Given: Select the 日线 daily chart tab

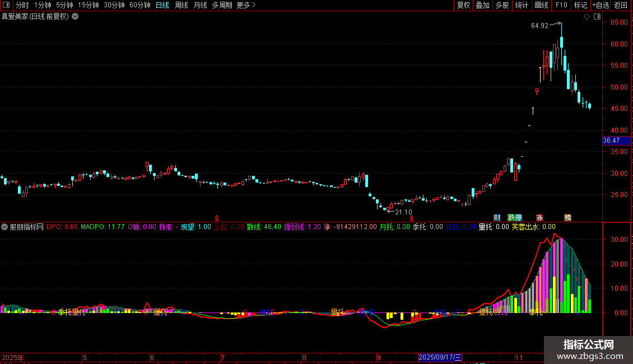Looking at the screenshot, I should [x=162, y=5].
